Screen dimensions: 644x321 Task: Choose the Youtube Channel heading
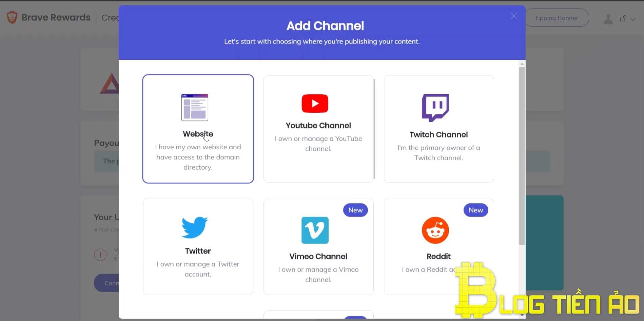(318, 126)
